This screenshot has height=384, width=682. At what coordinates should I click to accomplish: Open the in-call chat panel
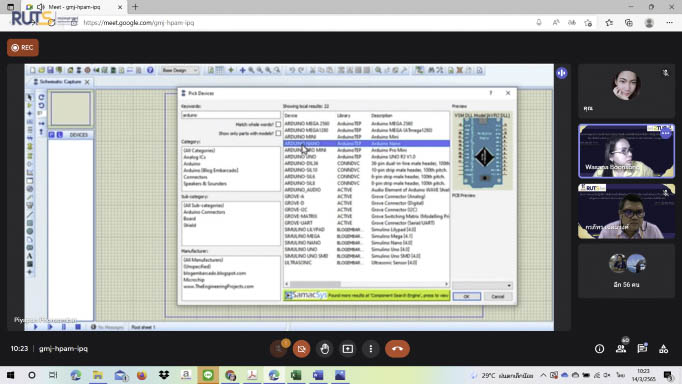pyautogui.click(x=642, y=348)
